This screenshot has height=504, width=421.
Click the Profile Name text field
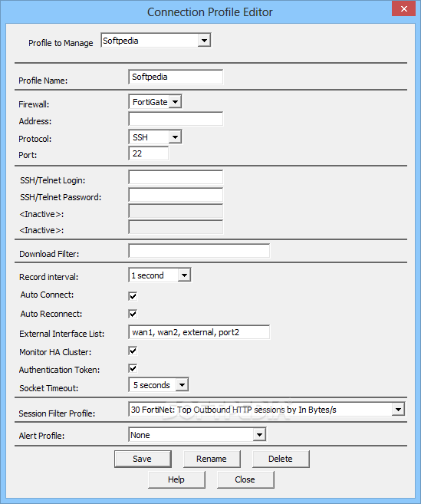tap(176, 77)
